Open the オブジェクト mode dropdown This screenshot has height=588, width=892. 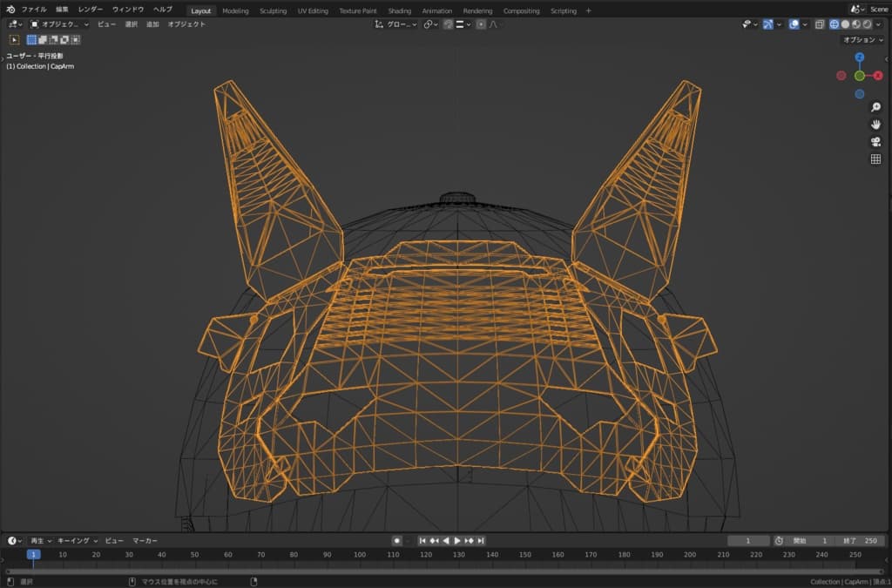(x=59, y=24)
